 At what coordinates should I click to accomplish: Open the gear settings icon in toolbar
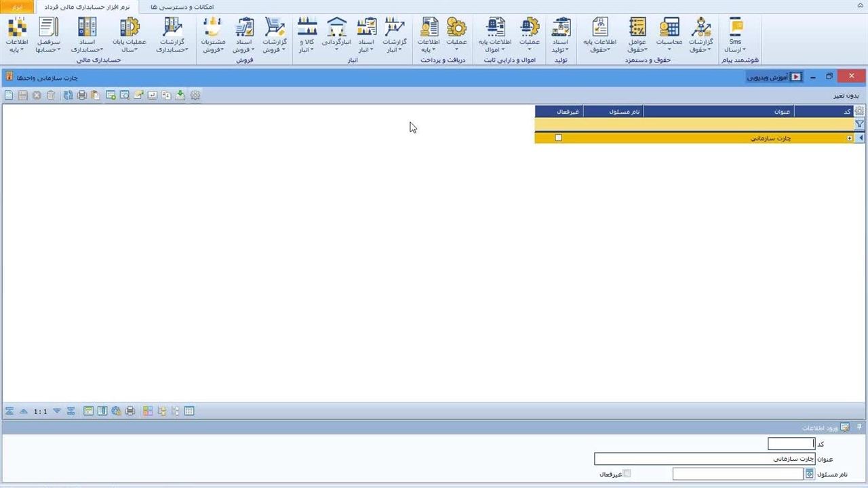(195, 96)
